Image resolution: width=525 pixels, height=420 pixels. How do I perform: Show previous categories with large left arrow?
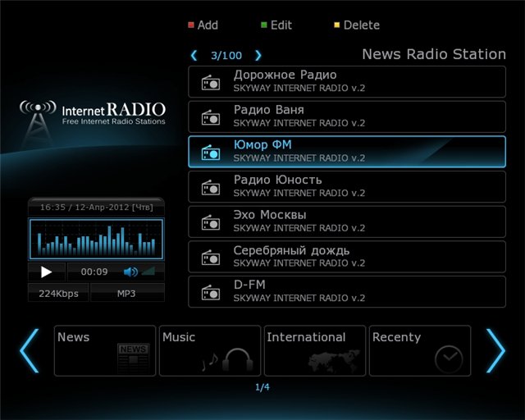tap(30, 350)
